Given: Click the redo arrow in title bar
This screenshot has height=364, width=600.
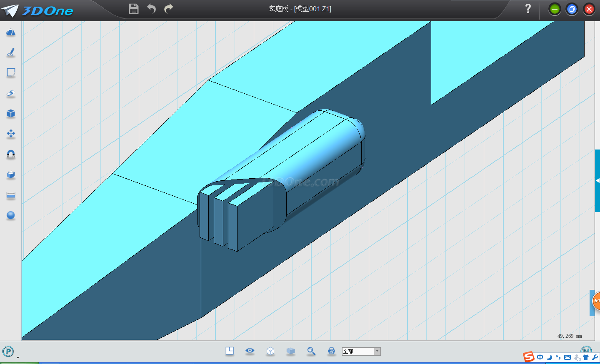Looking at the screenshot, I should click(168, 9).
